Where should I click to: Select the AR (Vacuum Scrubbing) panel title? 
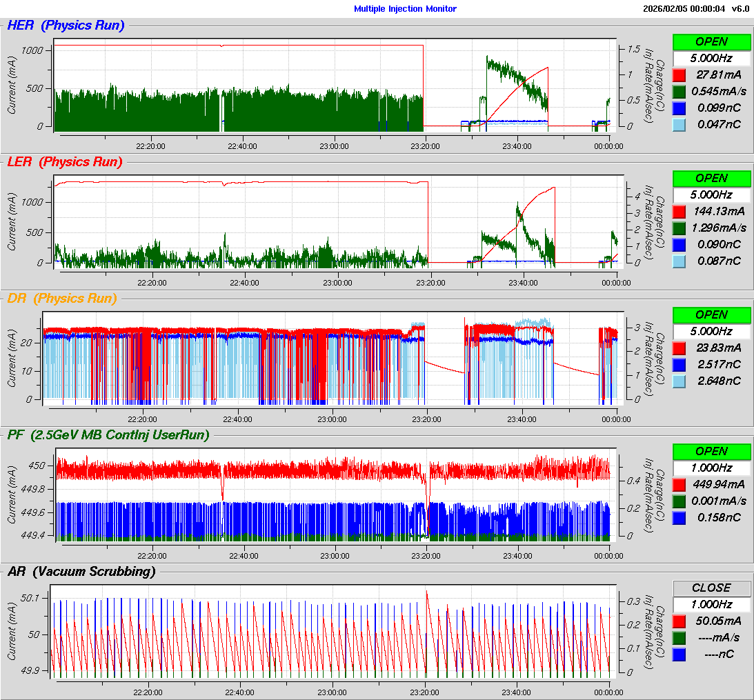81,571
